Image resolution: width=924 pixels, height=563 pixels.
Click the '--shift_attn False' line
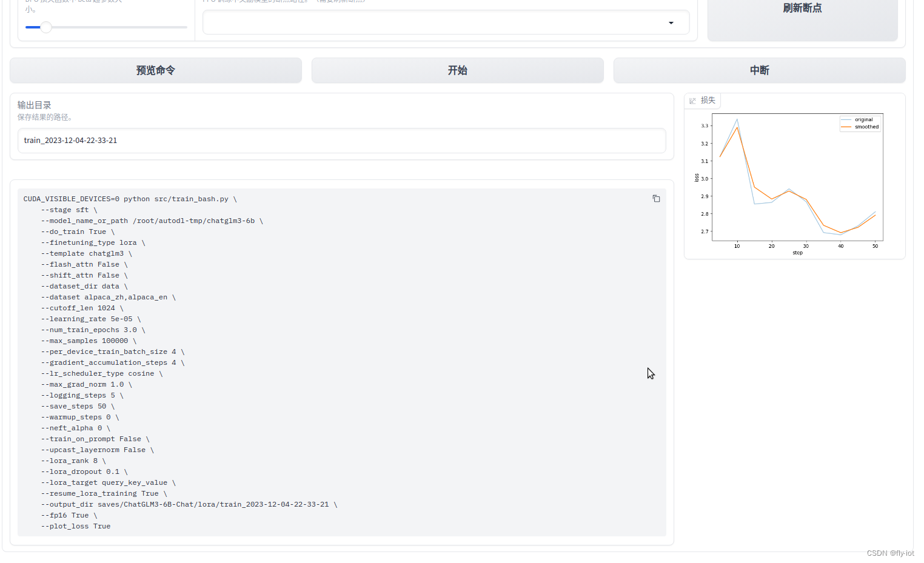pyautogui.click(x=84, y=275)
